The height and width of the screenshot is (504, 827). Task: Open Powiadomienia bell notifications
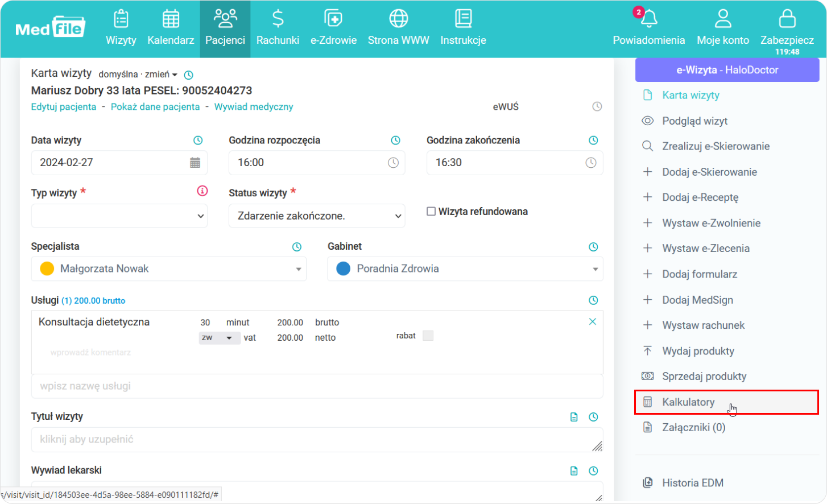click(648, 28)
